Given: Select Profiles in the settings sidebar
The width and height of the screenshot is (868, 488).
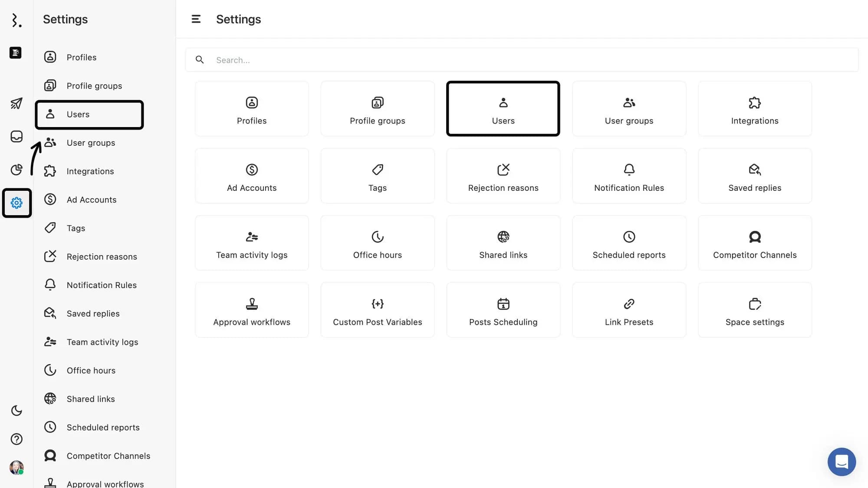Looking at the screenshot, I should point(105,57).
